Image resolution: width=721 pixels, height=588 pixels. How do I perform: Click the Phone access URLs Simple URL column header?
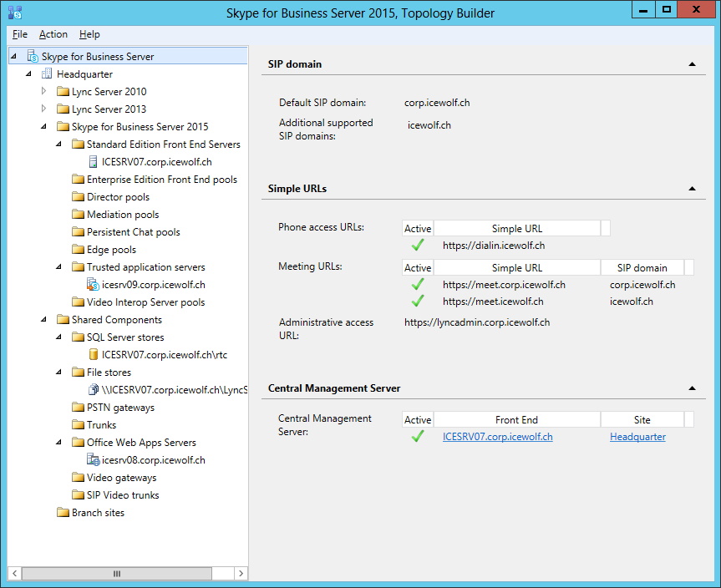517,229
